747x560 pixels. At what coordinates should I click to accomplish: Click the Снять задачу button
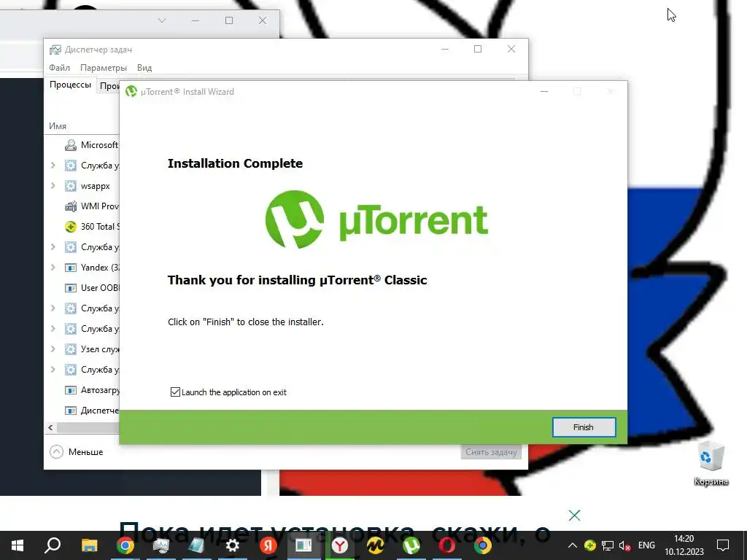pyautogui.click(x=491, y=452)
